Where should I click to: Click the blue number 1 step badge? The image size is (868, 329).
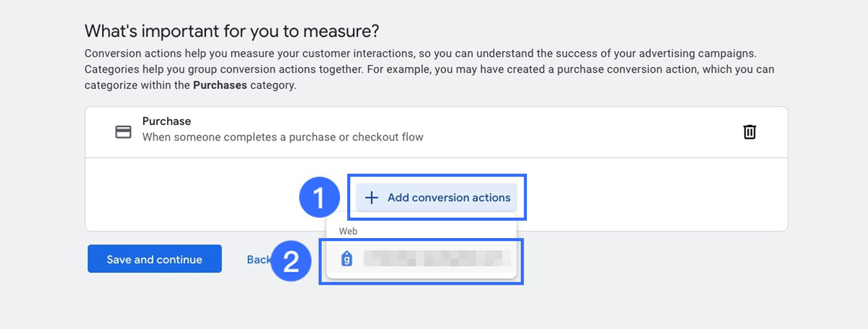click(319, 197)
